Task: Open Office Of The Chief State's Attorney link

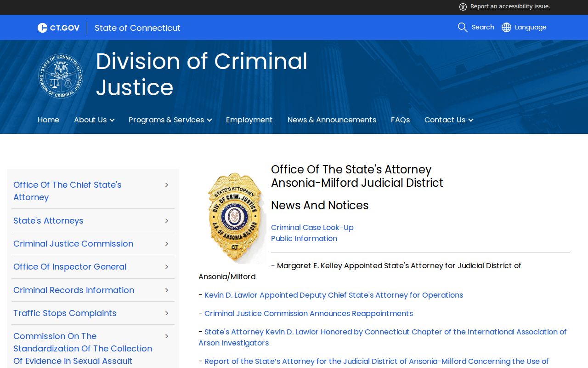Action: click(x=68, y=191)
